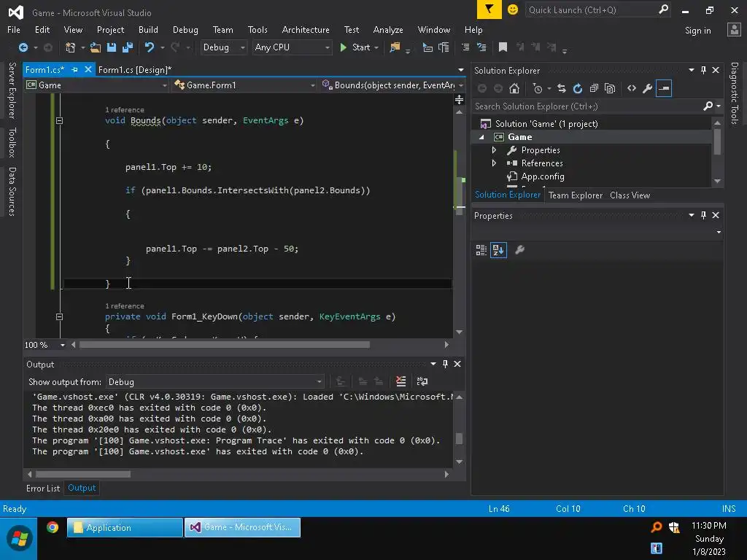Click Sign in link

[x=697, y=31]
